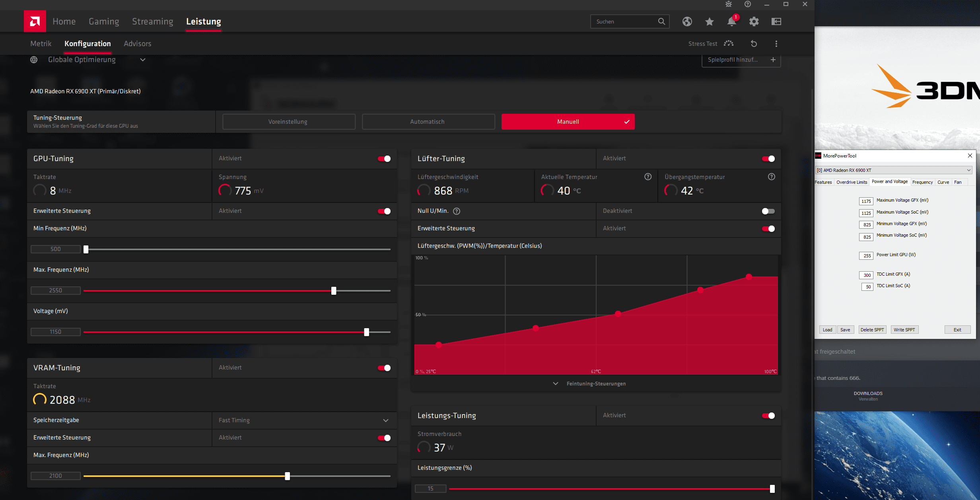Click the AMD logo icon
980x500 pixels.
click(35, 21)
